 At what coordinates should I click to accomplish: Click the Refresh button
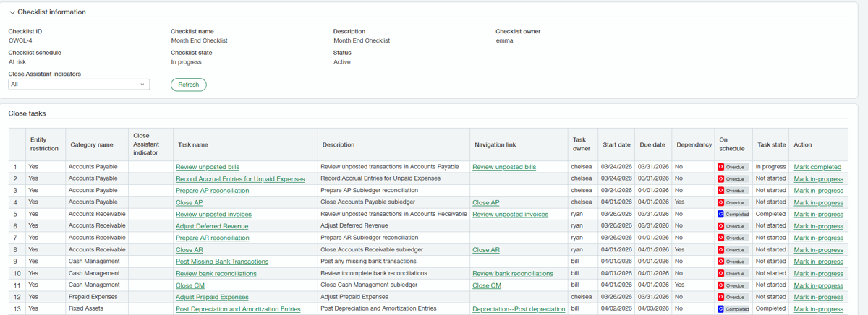click(188, 85)
